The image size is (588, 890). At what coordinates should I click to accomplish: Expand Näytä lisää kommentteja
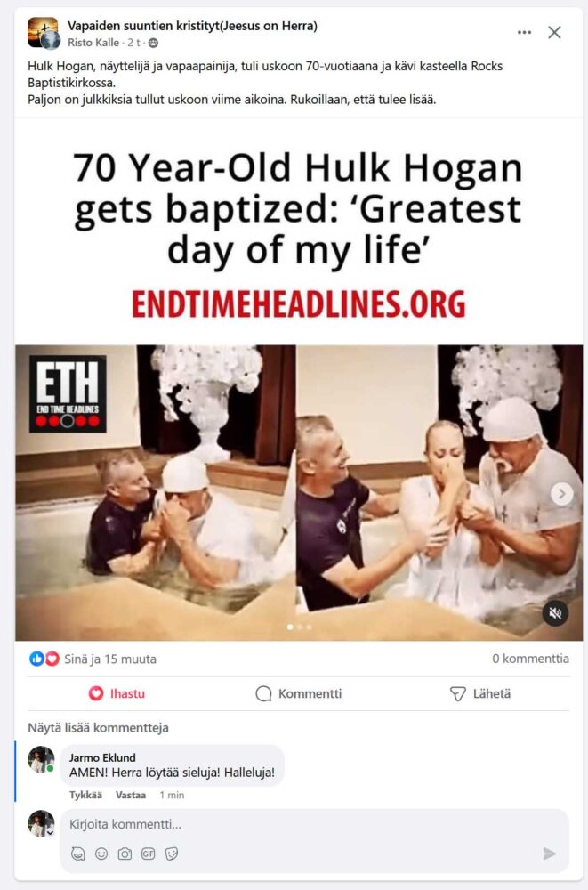click(x=98, y=728)
